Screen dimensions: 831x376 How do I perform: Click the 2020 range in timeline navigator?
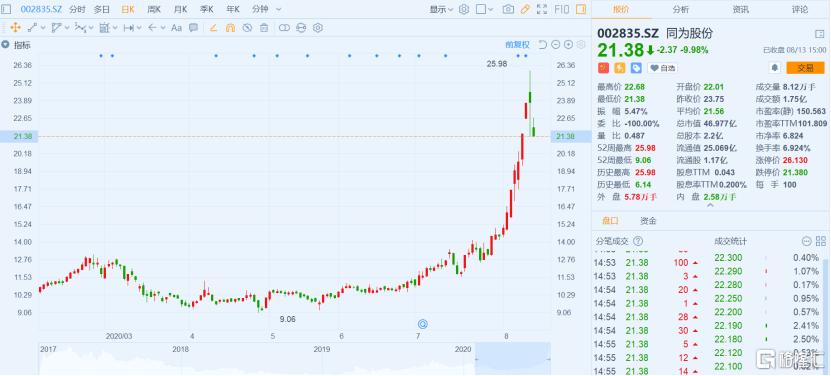tap(464, 348)
